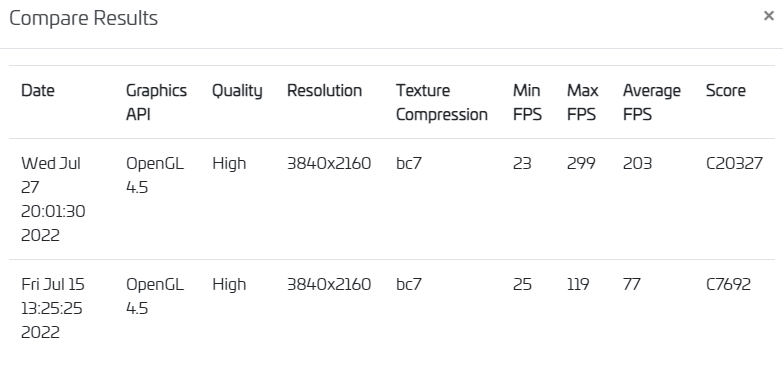Click the Compare Results title
Viewport: 783px width, 375px height.
click(x=83, y=18)
